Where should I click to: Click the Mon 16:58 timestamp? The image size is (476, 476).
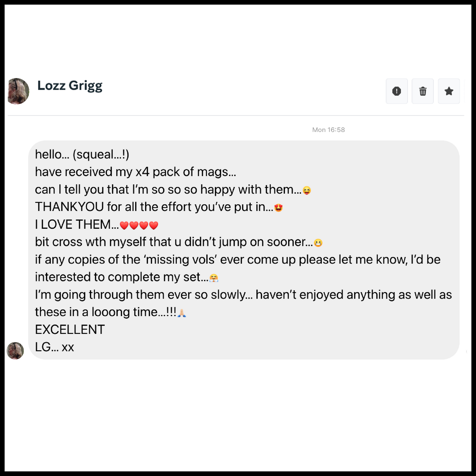(328, 130)
